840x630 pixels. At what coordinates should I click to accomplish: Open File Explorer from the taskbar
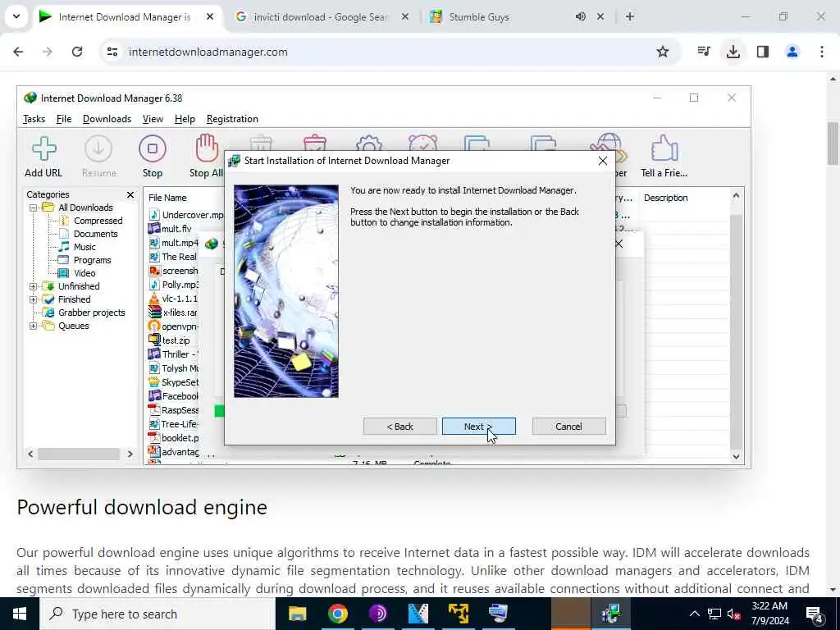[297, 614]
